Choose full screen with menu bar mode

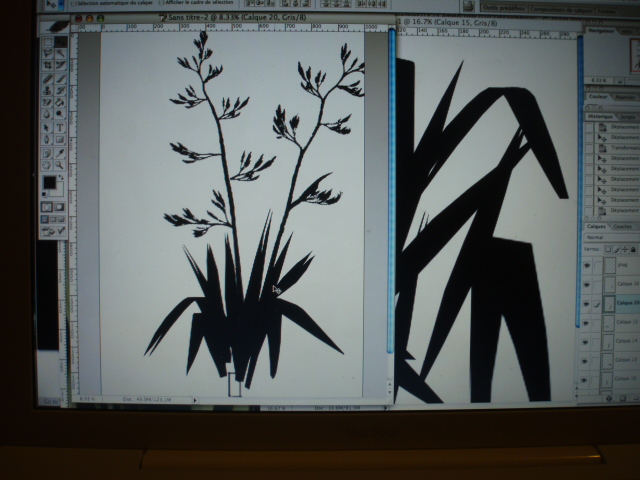(x=53, y=220)
